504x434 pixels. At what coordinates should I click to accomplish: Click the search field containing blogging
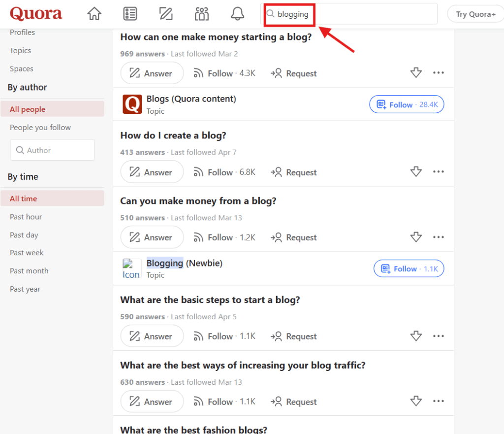coord(349,14)
